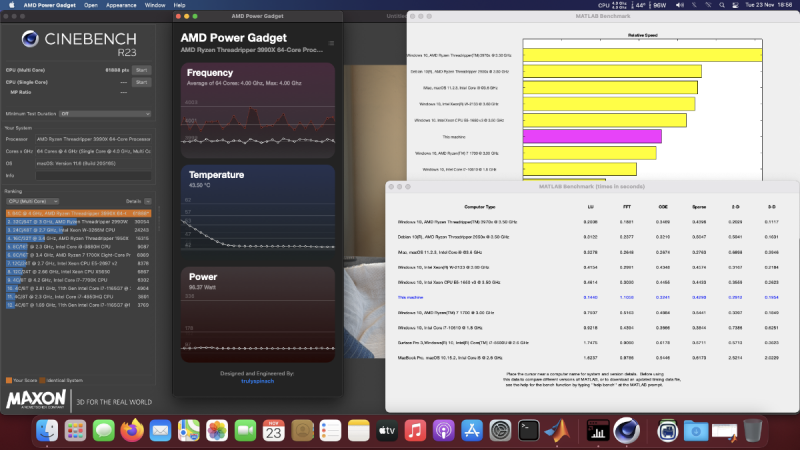The image size is (800, 450).
Task: Open the Open menu in menu bar
Action: pos(91,5)
